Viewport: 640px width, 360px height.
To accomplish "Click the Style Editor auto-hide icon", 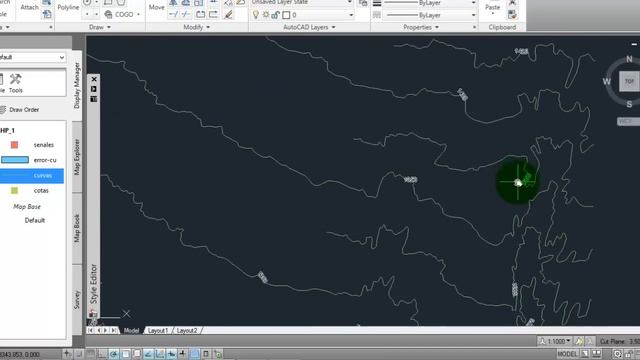I will click(x=94, y=89).
